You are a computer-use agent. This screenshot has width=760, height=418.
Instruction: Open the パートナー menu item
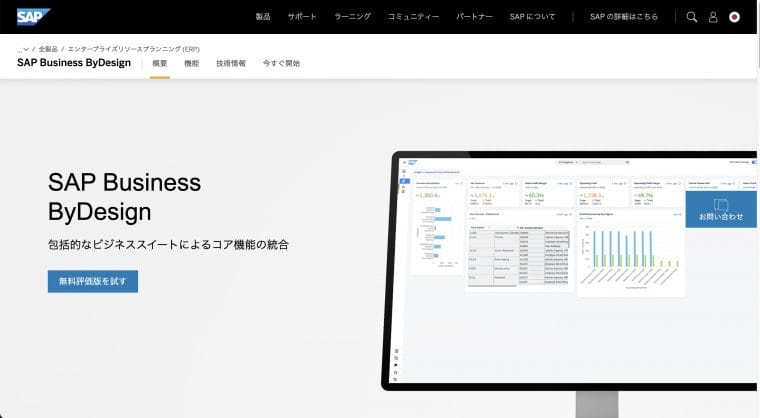tap(474, 17)
